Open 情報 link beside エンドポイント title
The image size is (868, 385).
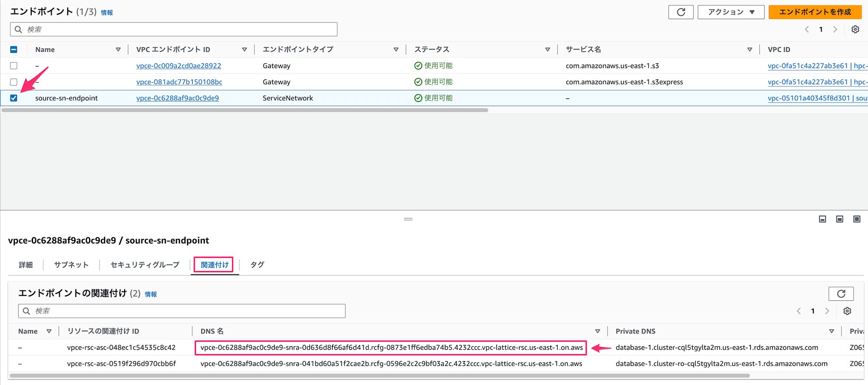[x=107, y=13]
